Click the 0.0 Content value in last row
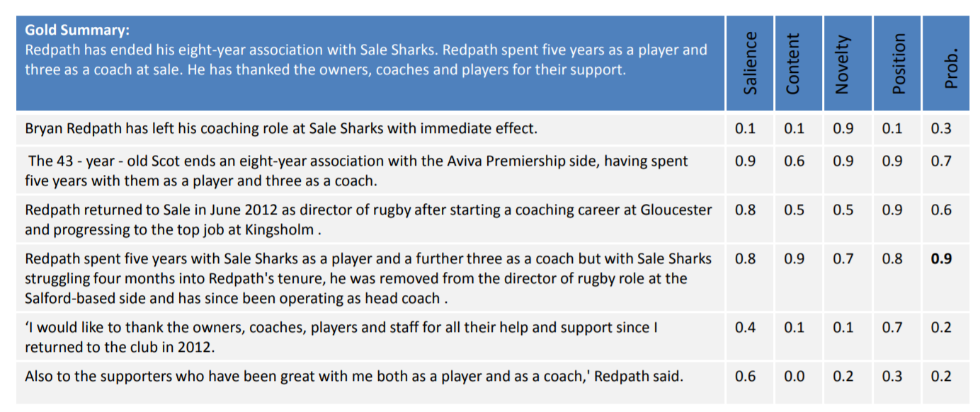This screenshot has height=412, width=980. (794, 377)
